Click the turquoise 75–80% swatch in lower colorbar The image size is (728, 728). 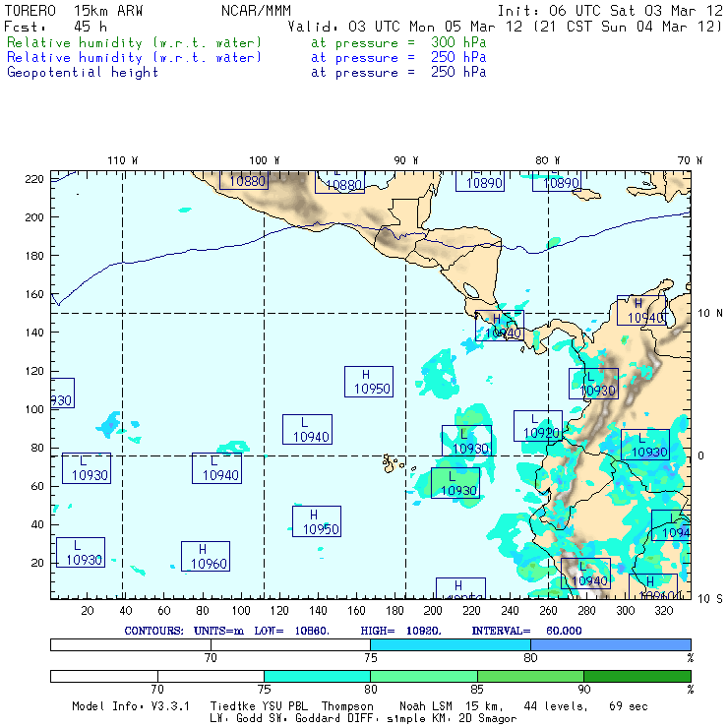pos(317,676)
